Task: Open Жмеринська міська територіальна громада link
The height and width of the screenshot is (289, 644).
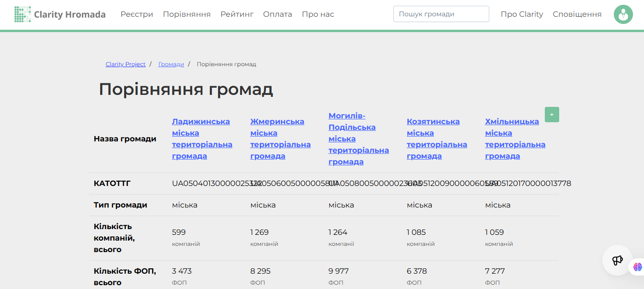Action: 280,139
